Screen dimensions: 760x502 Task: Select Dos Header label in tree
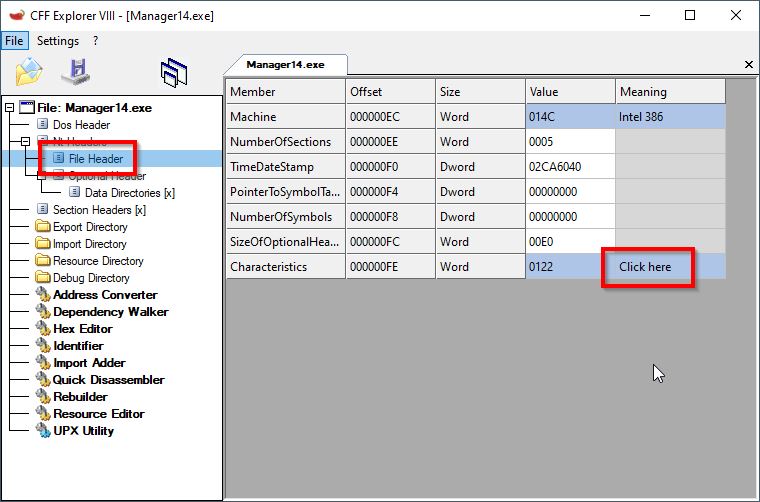point(81,125)
